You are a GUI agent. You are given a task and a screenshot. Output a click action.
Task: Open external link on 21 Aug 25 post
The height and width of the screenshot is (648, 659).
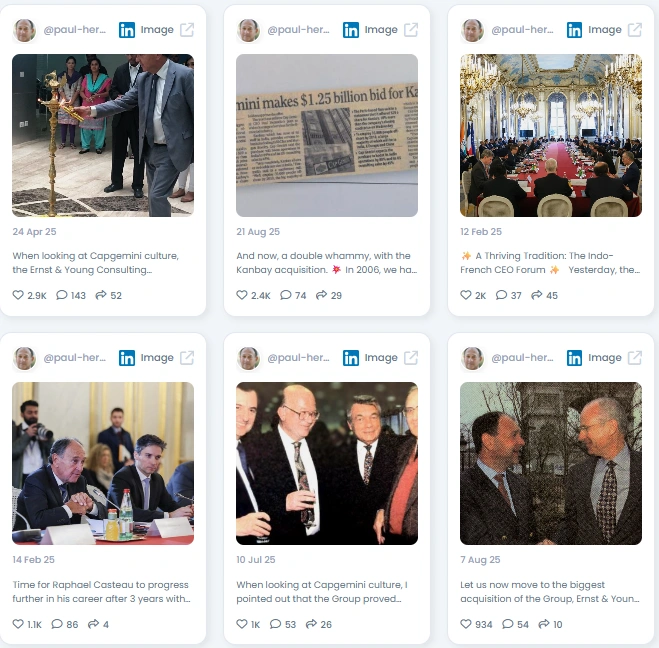[x=411, y=30]
